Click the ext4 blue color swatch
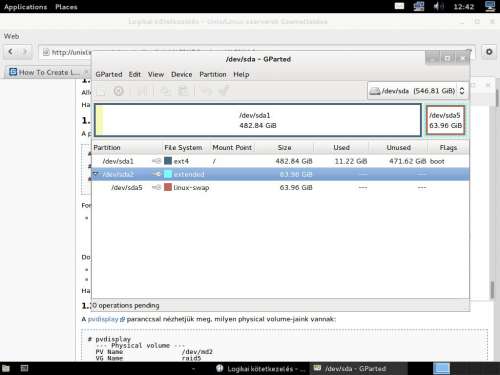The image size is (500, 375). click(168, 161)
